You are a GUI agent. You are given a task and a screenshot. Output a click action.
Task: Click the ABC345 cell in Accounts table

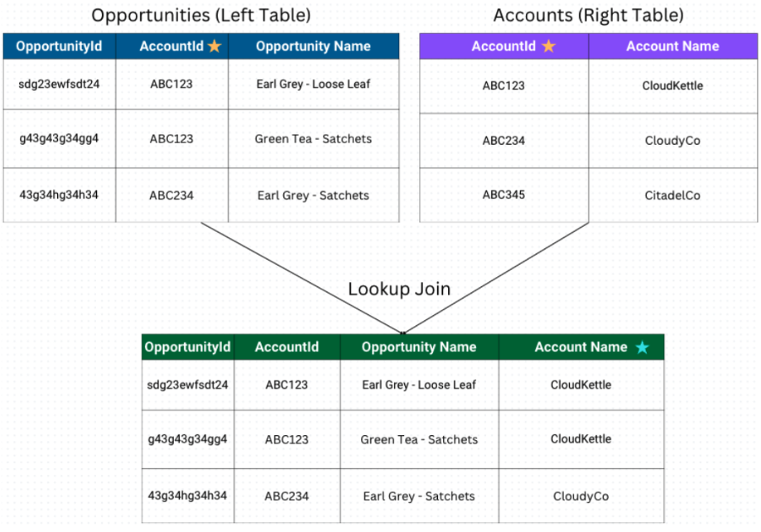(503, 195)
